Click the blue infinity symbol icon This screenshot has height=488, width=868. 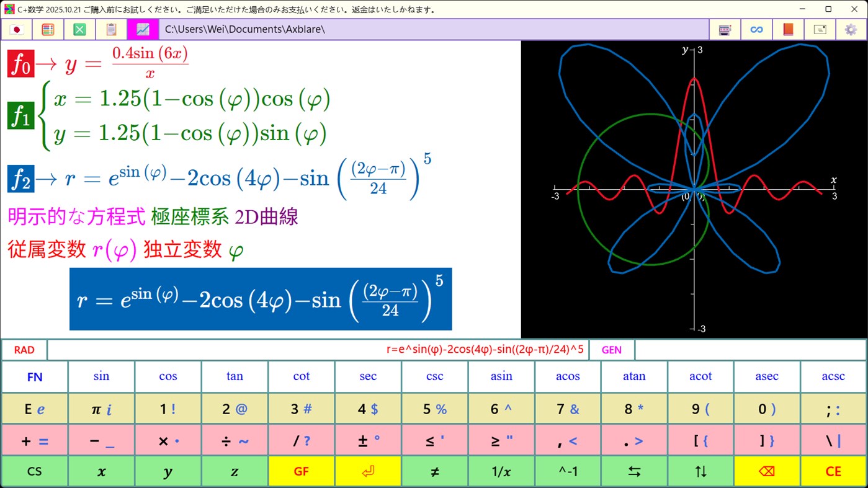756,29
